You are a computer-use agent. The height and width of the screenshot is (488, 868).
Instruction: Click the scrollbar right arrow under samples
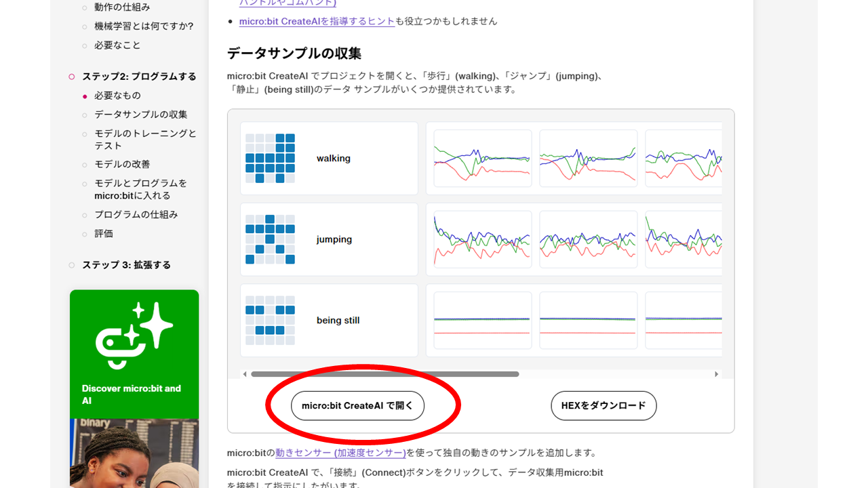click(x=717, y=374)
